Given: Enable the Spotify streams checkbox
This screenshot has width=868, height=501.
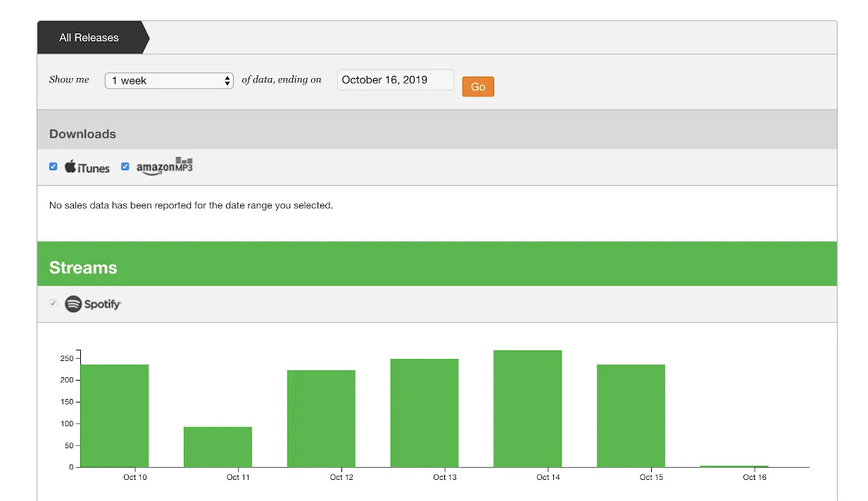Looking at the screenshot, I should click(53, 303).
